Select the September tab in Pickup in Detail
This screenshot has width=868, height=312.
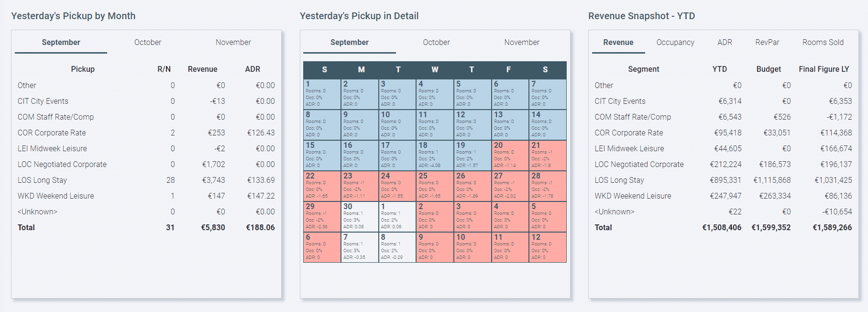pyautogui.click(x=350, y=42)
